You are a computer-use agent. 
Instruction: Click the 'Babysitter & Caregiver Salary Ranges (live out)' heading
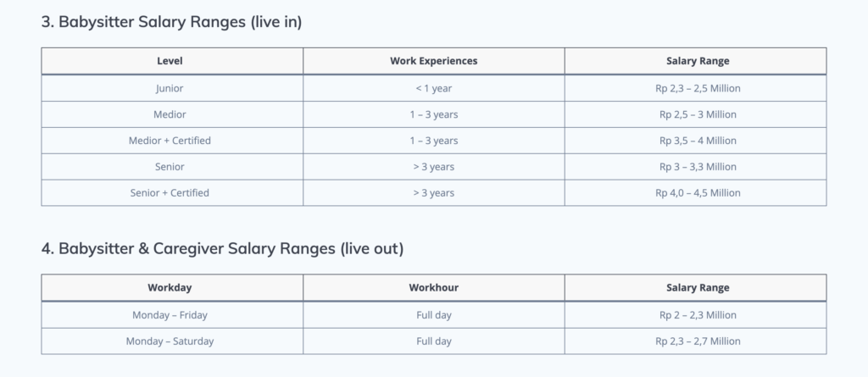(x=222, y=249)
